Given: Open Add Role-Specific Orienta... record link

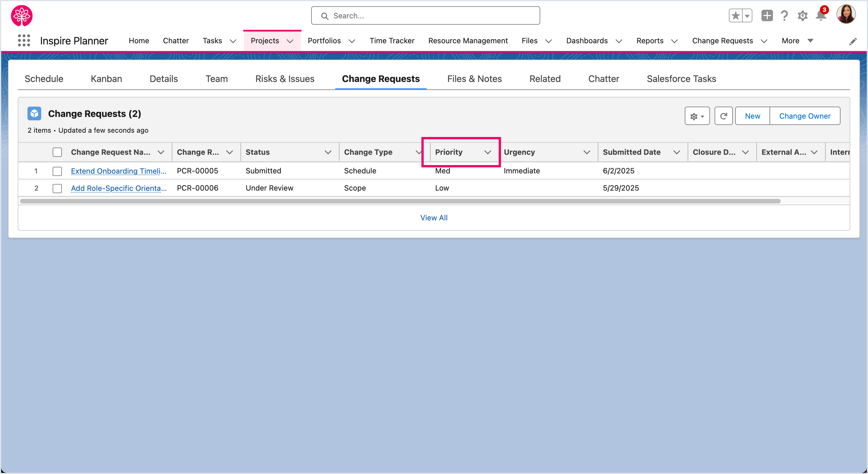Looking at the screenshot, I should (x=119, y=188).
